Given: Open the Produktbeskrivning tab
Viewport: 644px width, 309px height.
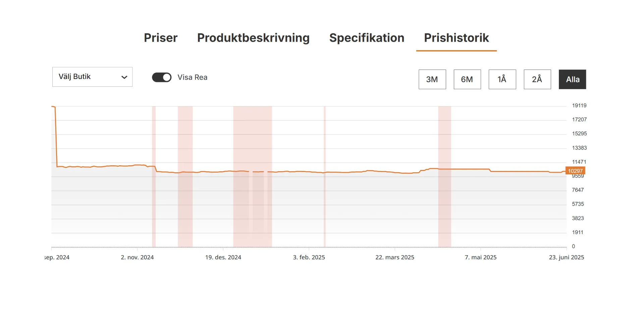Looking at the screenshot, I should (x=253, y=38).
